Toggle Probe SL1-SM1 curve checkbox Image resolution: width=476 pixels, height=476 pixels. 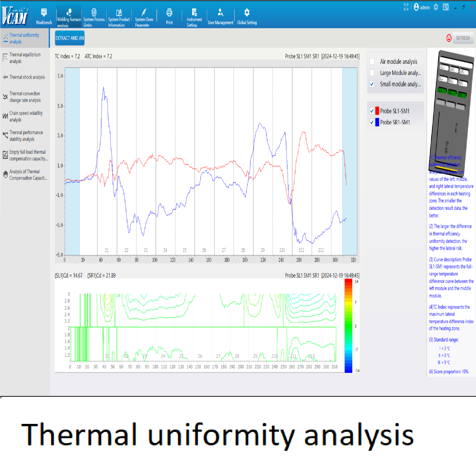pos(372,111)
